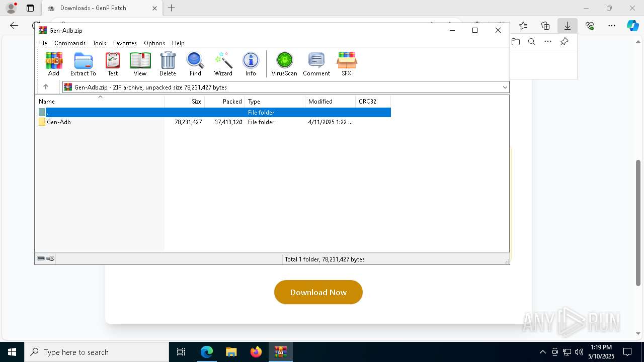Open Microsoft Edge from taskbar
644x362 pixels.
click(x=207, y=352)
